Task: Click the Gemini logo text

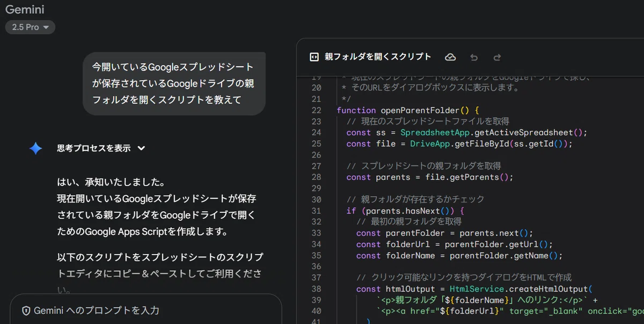Action: point(25,9)
